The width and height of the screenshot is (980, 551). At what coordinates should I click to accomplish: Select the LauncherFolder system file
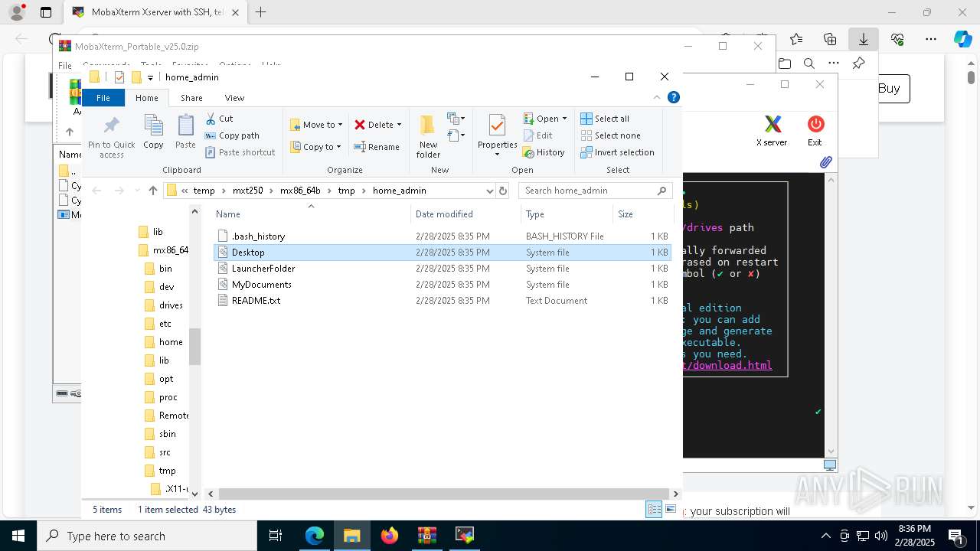click(443, 269)
